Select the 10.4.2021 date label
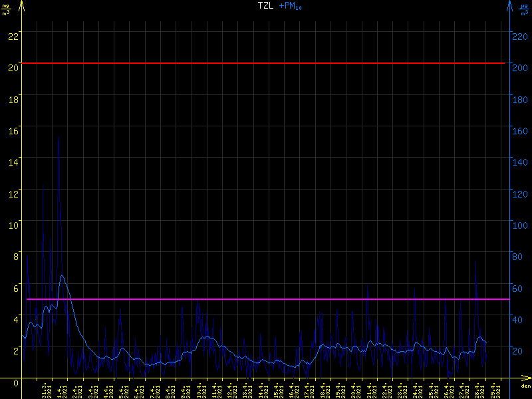This screenshot has height=399, width=532. pos(200,390)
